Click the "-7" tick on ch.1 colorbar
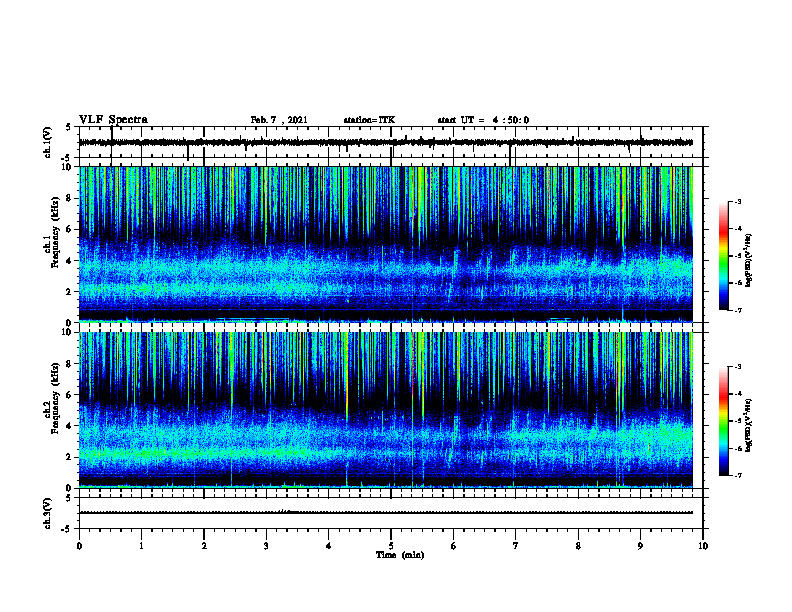This screenshot has height=612, width=792. 738,310
